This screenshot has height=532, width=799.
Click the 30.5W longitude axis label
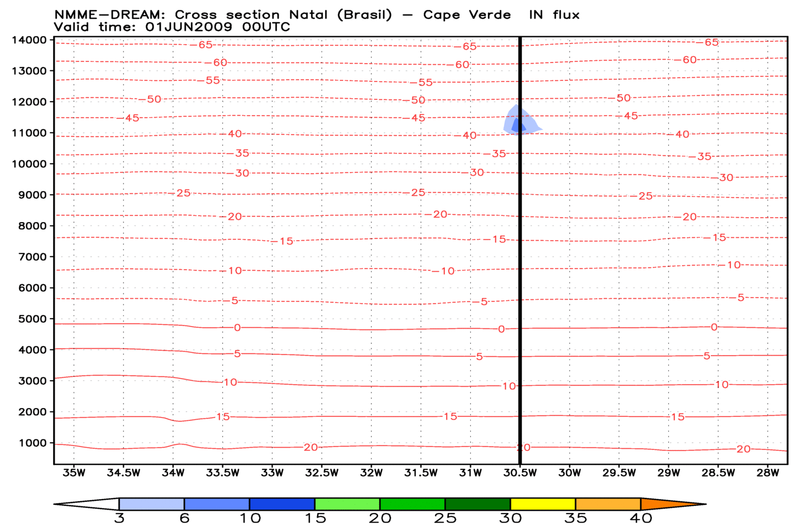point(520,473)
